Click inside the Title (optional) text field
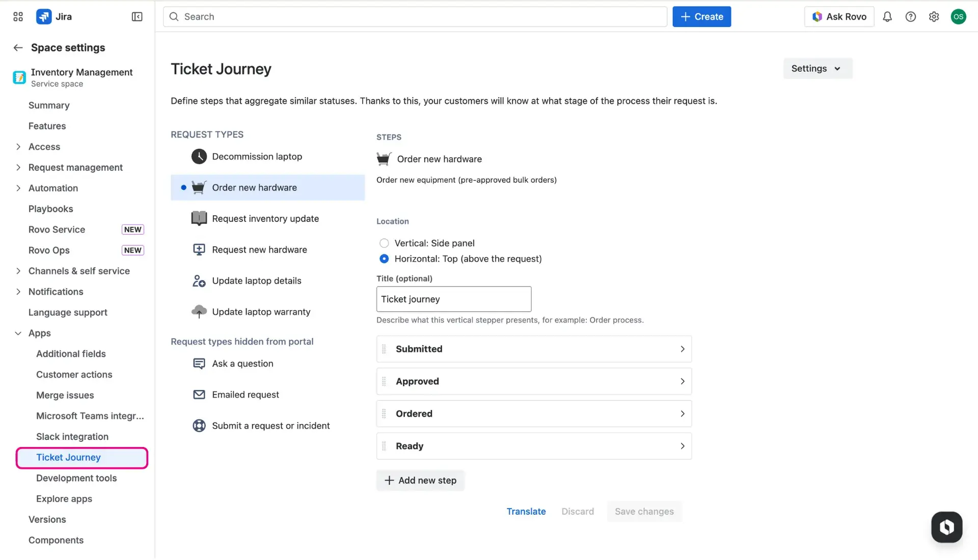The image size is (978, 560). click(453, 299)
